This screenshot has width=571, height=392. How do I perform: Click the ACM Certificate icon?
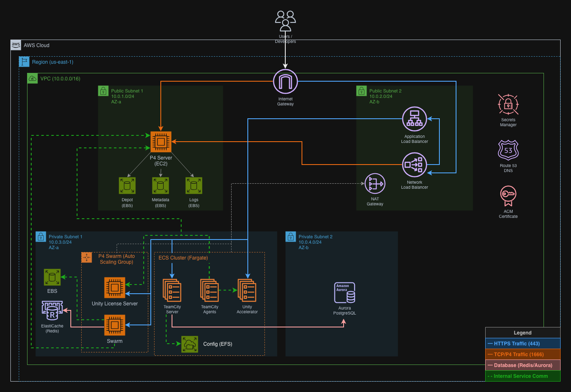[508, 196]
